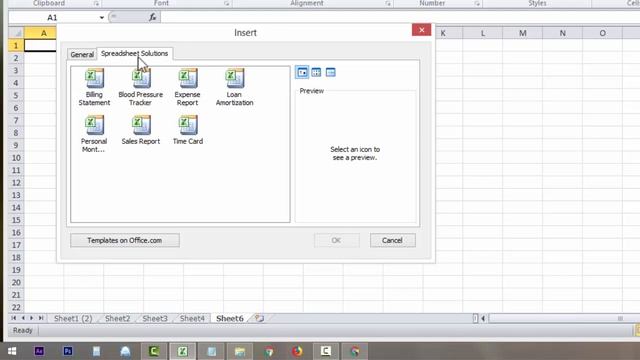
Task: Go to the last sheet tab
Action: tap(41, 318)
